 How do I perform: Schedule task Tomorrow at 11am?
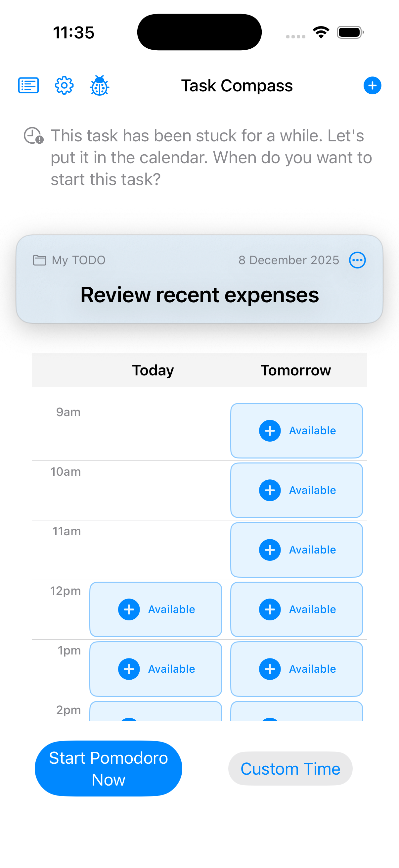296,550
